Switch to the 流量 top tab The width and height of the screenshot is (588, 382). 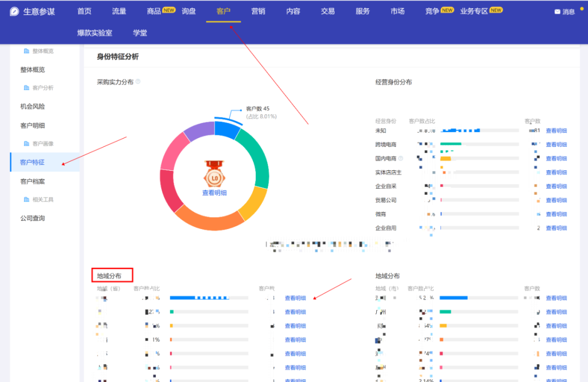[119, 11]
